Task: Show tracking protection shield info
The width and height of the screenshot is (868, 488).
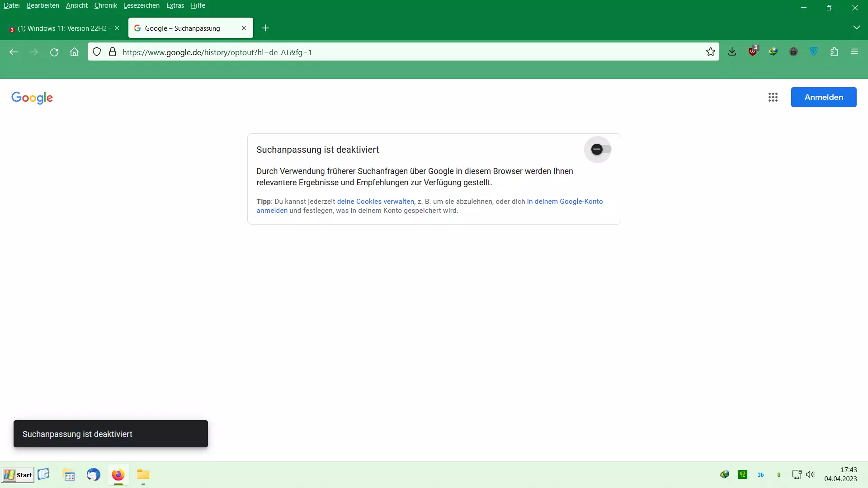Action: coord(97,52)
